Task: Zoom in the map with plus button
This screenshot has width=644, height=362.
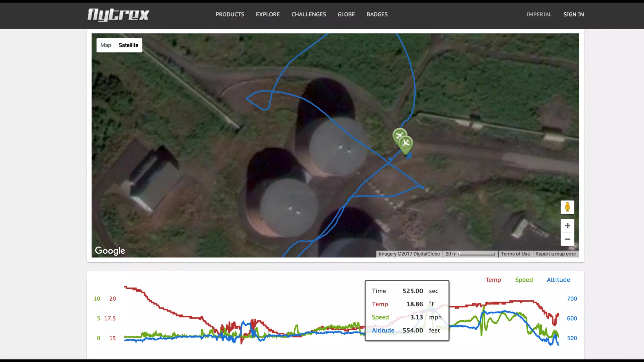Action: pyautogui.click(x=567, y=226)
